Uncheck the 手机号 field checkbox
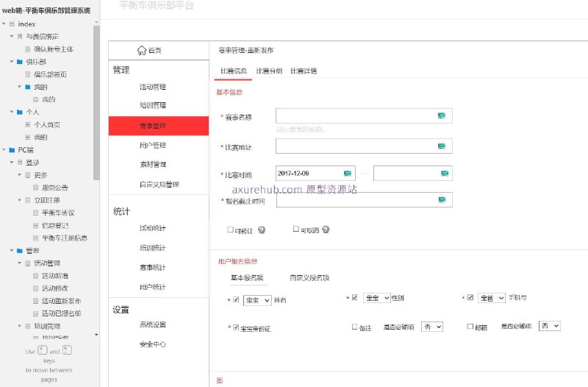 coord(470,297)
